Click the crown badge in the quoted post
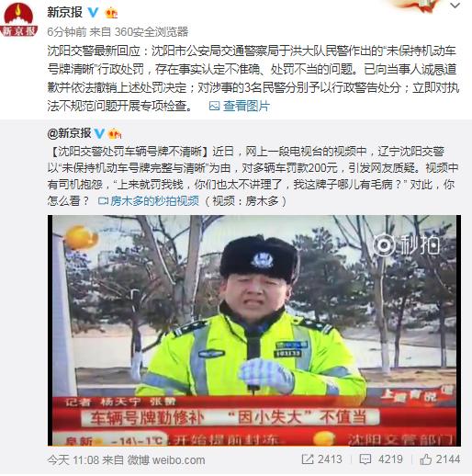 pyautogui.click(x=115, y=133)
